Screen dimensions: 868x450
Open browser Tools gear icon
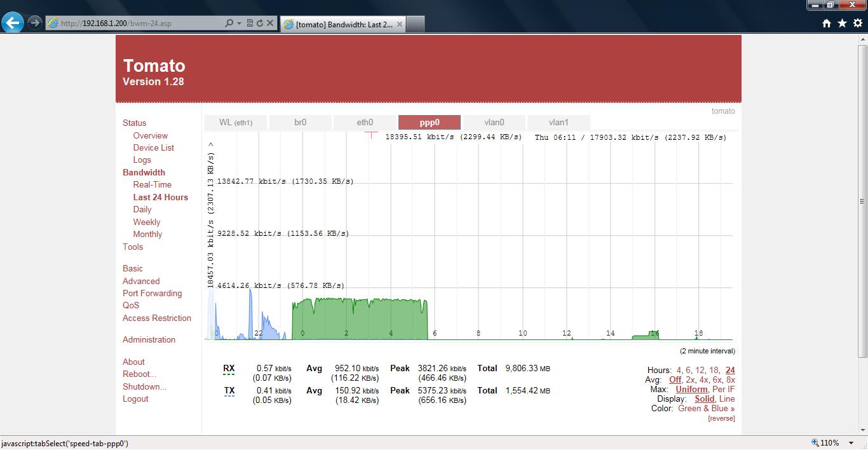pos(858,23)
